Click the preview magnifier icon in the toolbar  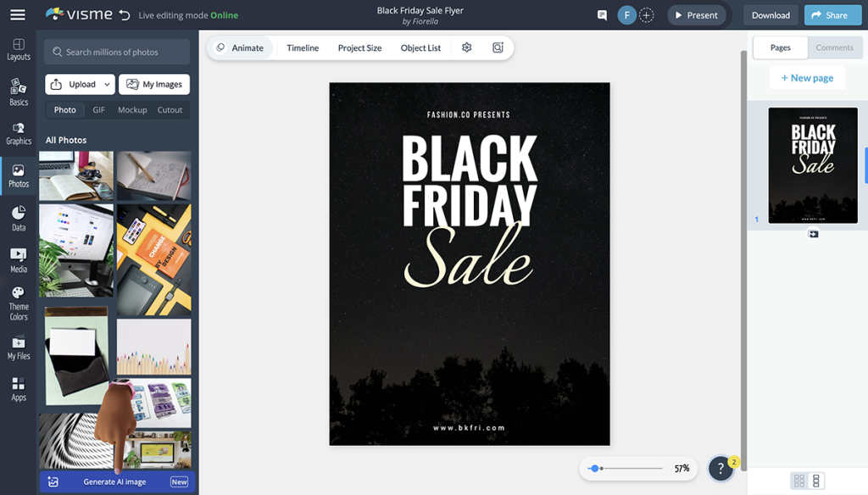[x=498, y=47]
